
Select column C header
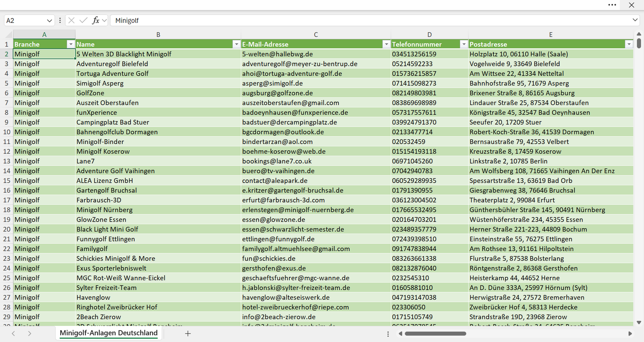pos(316,34)
